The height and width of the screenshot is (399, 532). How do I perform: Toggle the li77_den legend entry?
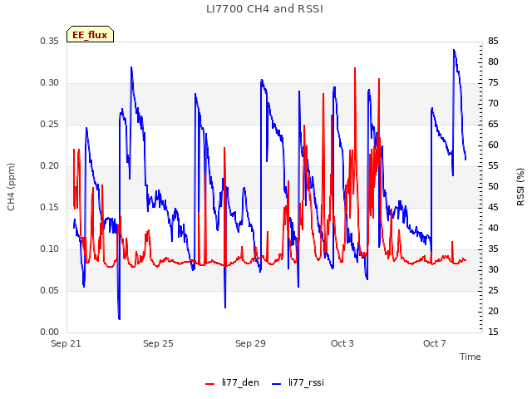click(232, 382)
